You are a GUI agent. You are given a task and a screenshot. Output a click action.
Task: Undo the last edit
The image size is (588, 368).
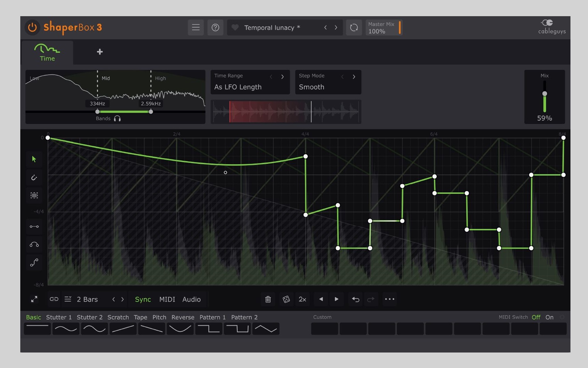point(356,299)
